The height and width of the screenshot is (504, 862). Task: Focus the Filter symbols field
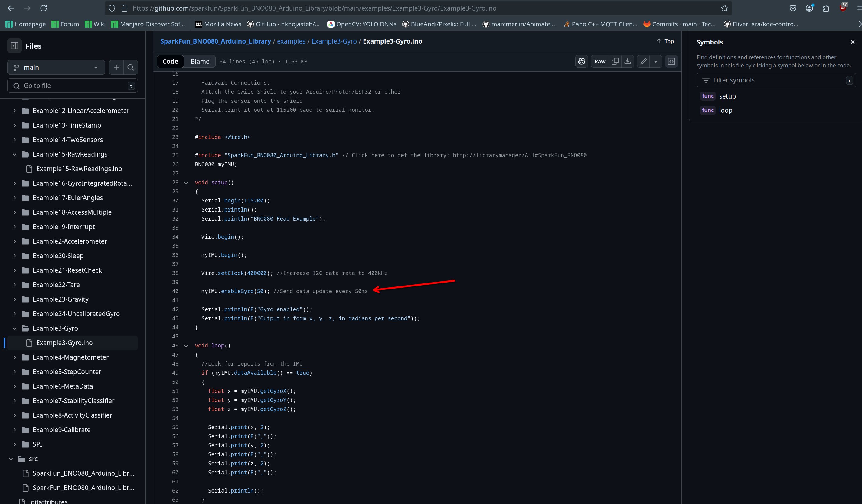pos(776,80)
